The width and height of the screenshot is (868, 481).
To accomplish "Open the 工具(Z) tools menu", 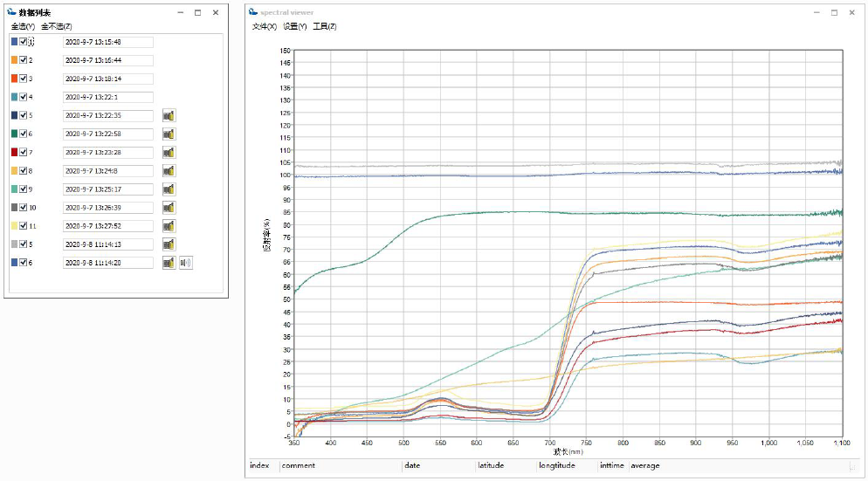I will (x=324, y=26).
